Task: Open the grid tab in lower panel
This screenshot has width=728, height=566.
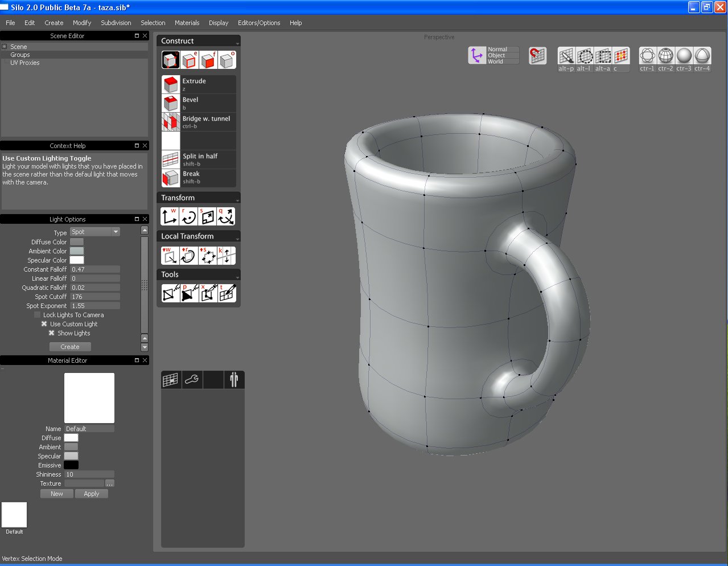Action: point(171,380)
